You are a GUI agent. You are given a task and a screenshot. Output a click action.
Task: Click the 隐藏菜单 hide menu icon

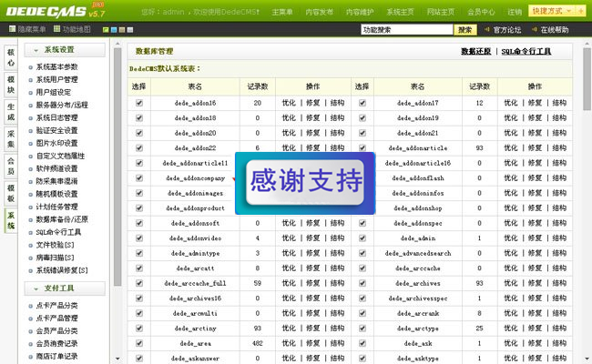pyautogui.click(x=12, y=29)
